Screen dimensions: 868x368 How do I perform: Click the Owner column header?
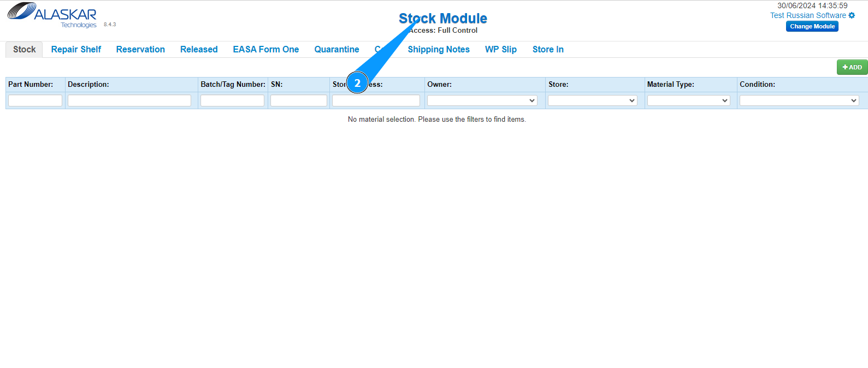click(x=439, y=85)
